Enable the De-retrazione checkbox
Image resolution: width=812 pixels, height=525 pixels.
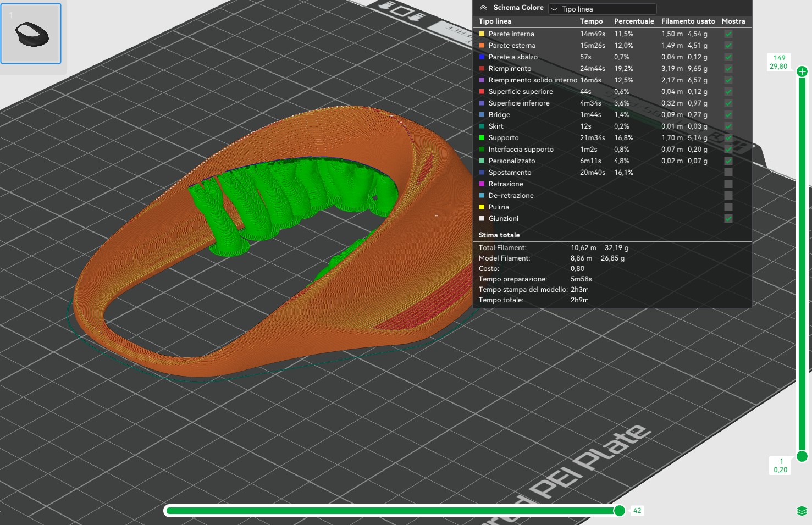click(x=728, y=195)
